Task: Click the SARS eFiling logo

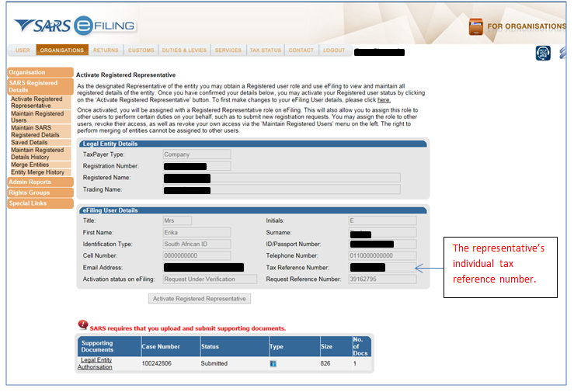Action: coord(74,26)
